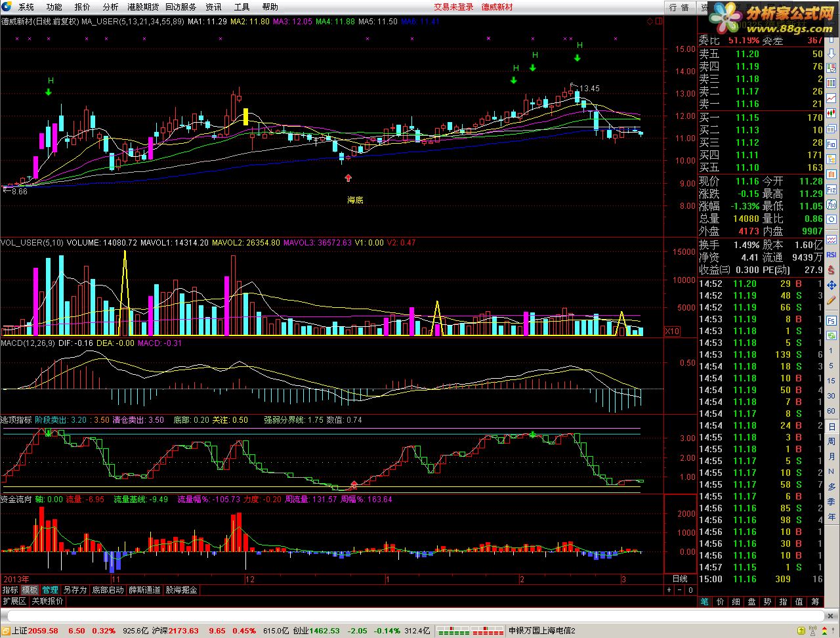Image resolution: width=840 pixels, height=638 pixels.
Task: Click the X10 volume scale label
Action: (x=672, y=331)
